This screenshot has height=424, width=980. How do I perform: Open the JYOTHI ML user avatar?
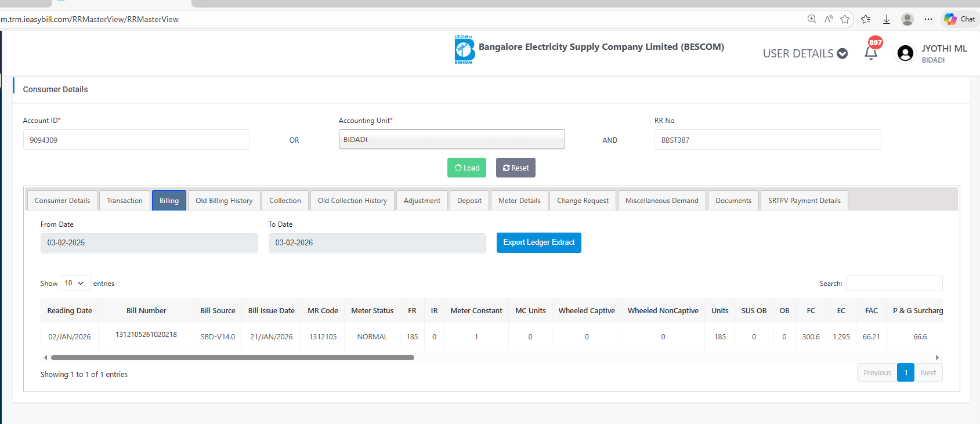tap(905, 53)
